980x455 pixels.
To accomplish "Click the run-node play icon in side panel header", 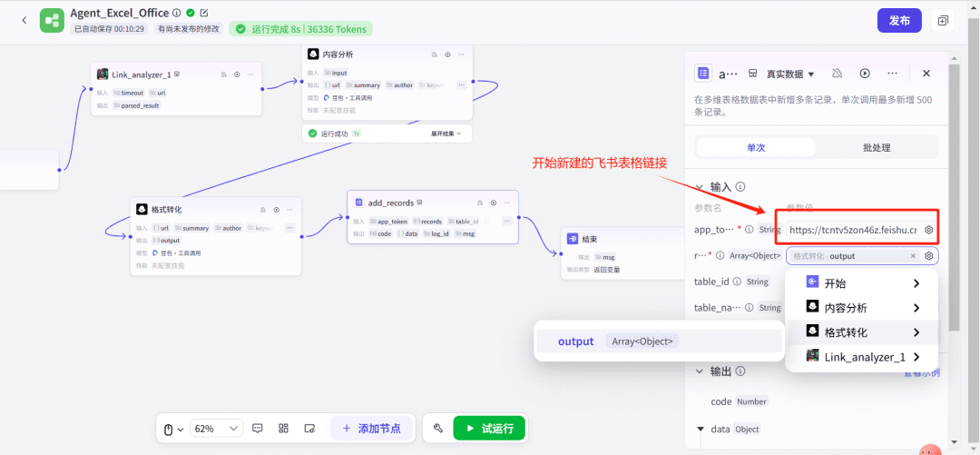I will tap(865, 74).
